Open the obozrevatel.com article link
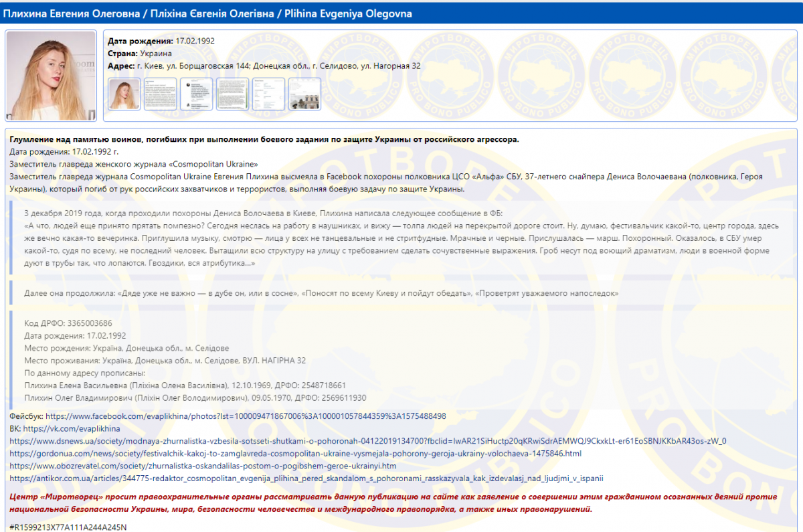This screenshot has width=803, height=532. point(203,466)
